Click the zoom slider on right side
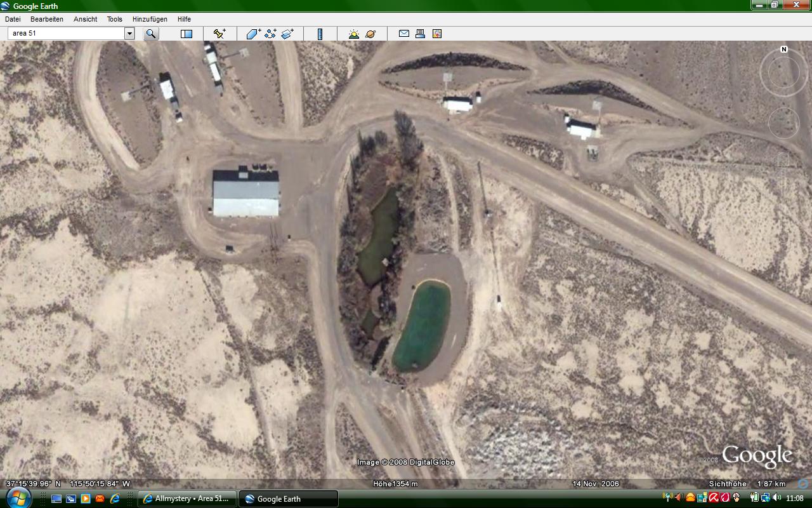The width and height of the screenshot is (812, 508). [x=784, y=197]
